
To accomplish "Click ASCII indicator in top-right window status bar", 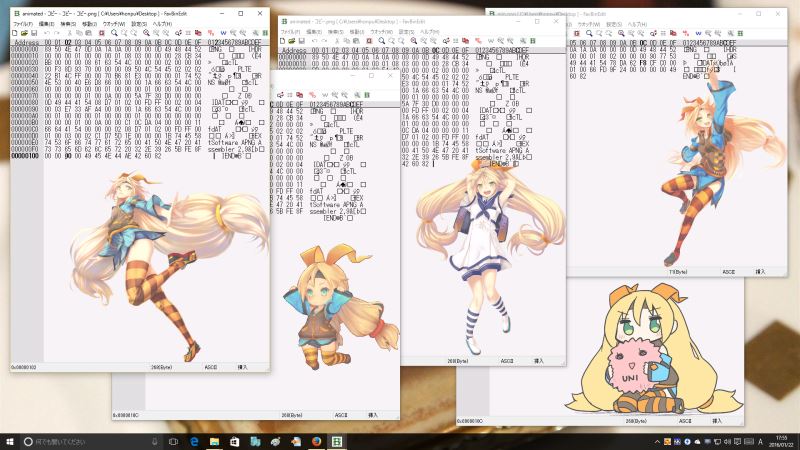I will coord(729,272).
